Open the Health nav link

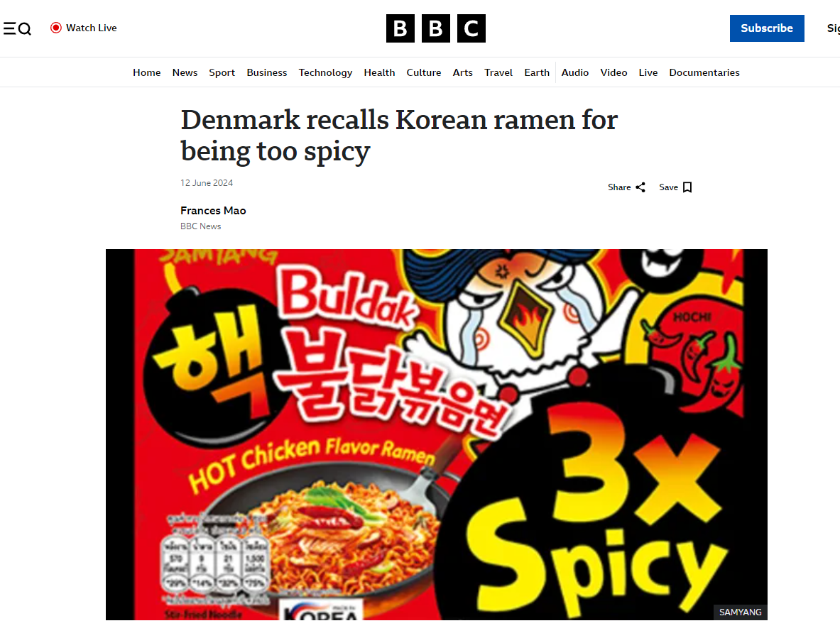pos(379,72)
